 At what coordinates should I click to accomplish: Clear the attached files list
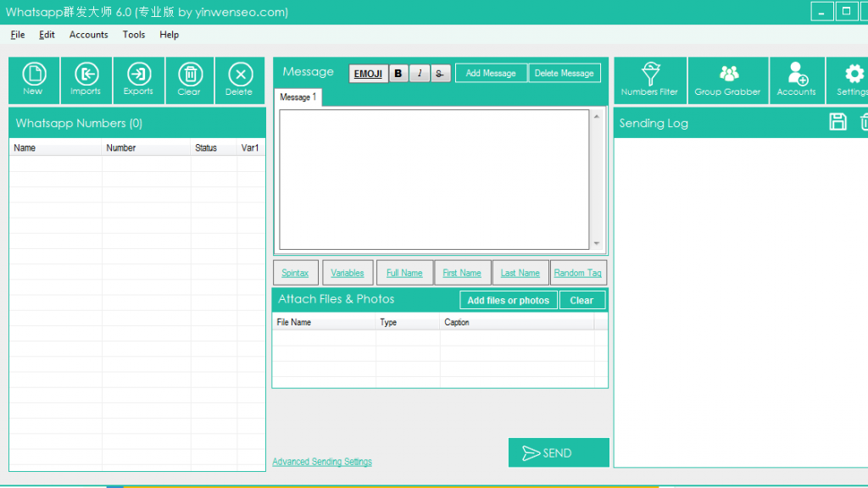pyautogui.click(x=581, y=300)
